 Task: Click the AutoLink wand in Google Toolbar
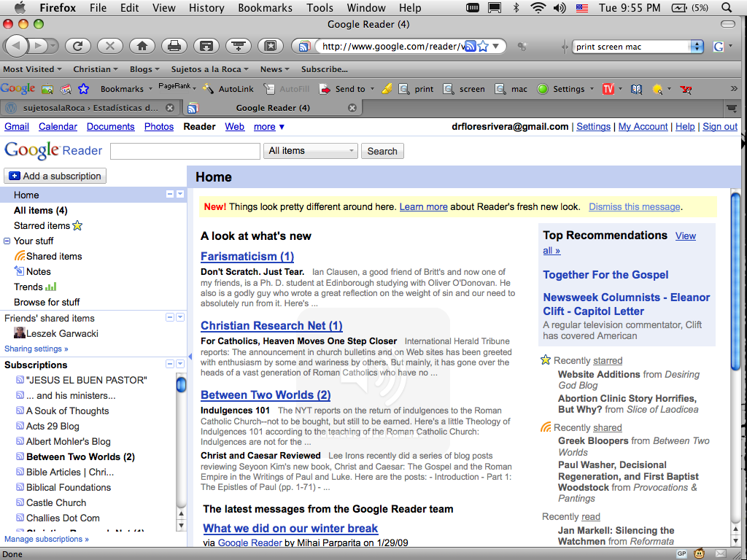(208, 89)
